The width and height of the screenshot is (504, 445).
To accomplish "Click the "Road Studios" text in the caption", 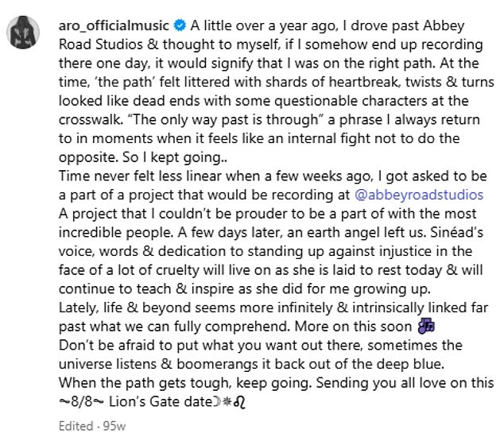I will tap(101, 44).
